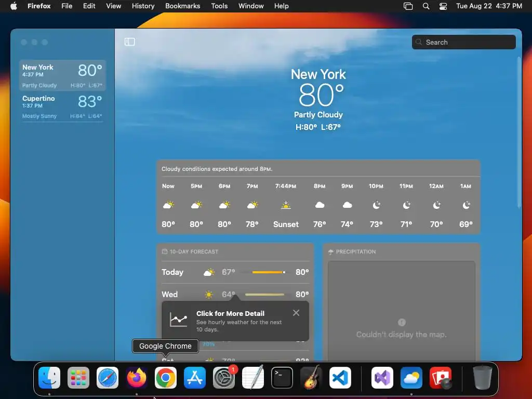This screenshot has height=399, width=532.
Task: Open the Window menu
Action: [251, 6]
